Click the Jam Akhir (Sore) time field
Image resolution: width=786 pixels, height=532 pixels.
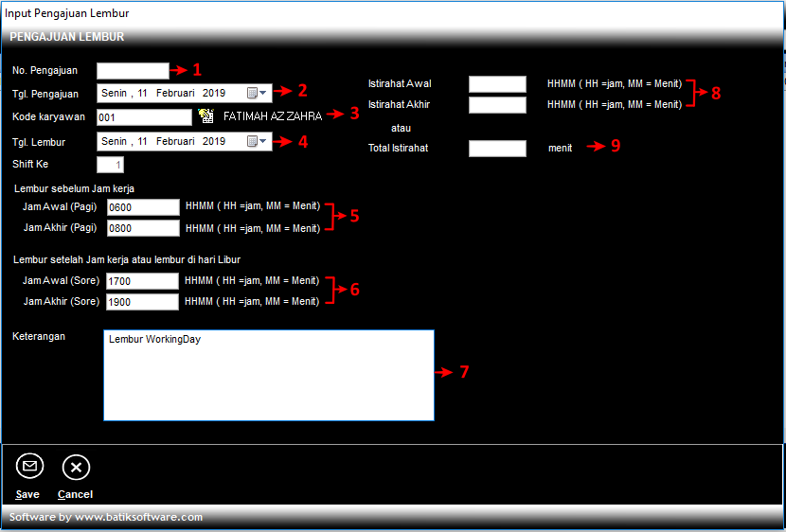[143, 302]
